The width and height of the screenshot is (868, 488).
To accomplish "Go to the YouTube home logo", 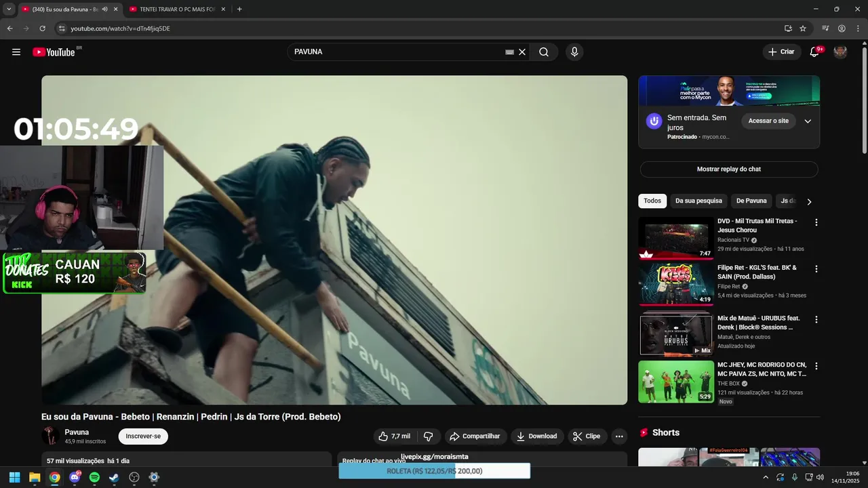I will [54, 52].
